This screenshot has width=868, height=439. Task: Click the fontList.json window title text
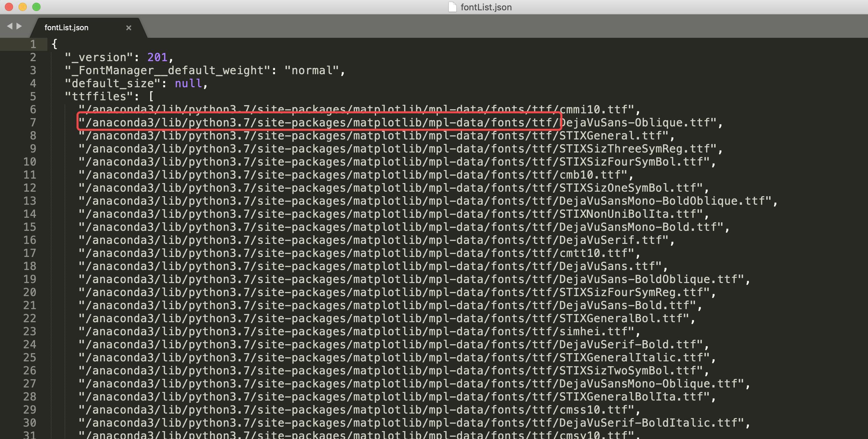tap(486, 7)
